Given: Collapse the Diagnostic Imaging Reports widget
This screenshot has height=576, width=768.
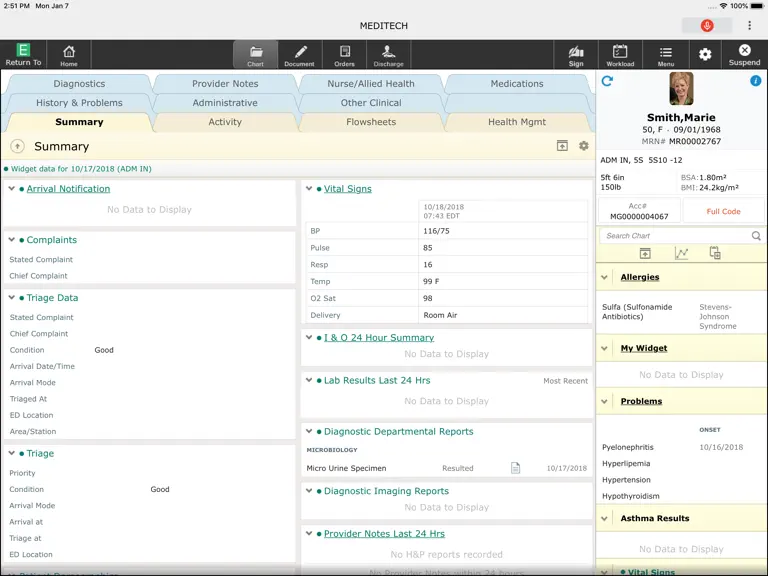Looking at the screenshot, I should (x=309, y=490).
